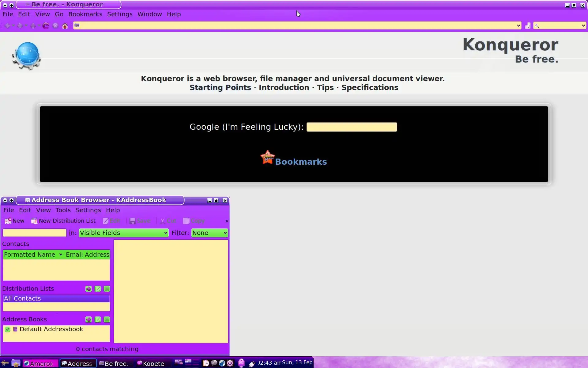Click the Konqueror reload toolbar icon
Screen dimensions: 588x368
(46, 26)
